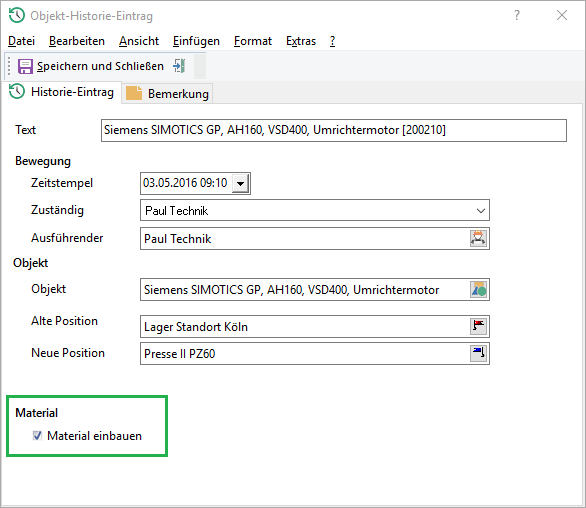
Task: Click the toolbar icon beside Speichern und Schließen
Action: pyautogui.click(x=179, y=66)
